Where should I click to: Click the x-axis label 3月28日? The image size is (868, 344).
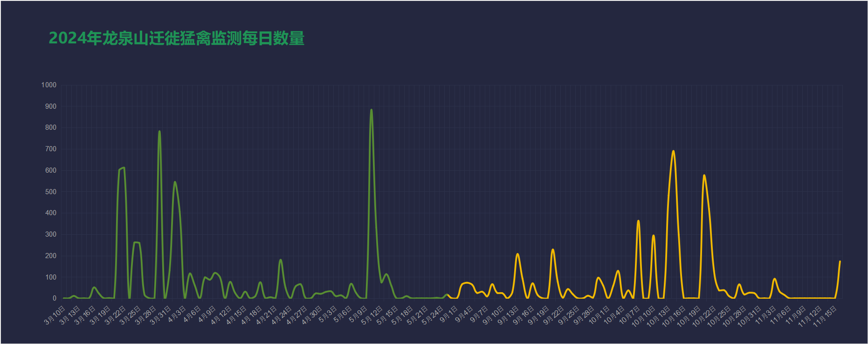(145, 315)
